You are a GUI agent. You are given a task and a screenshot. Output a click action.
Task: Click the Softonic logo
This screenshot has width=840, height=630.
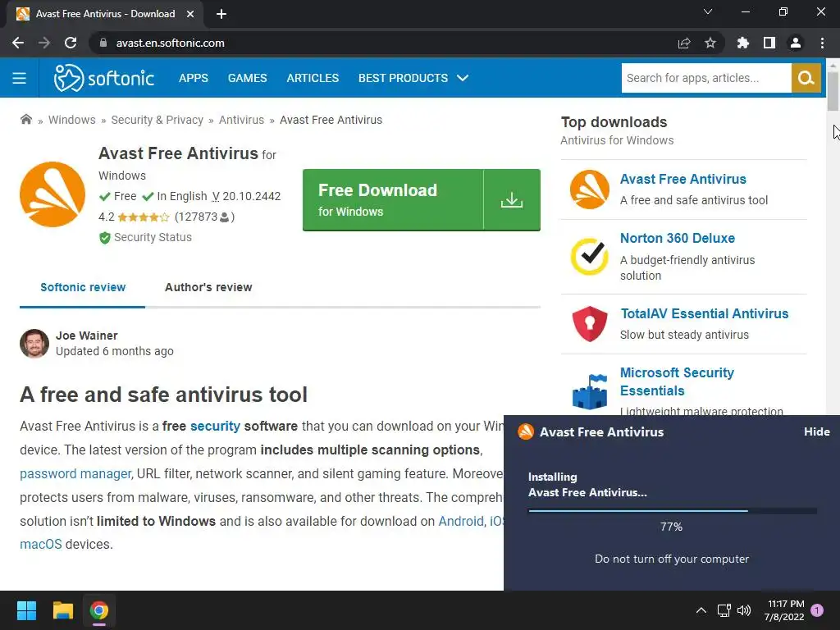pyautogui.click(x=104, y=78)
